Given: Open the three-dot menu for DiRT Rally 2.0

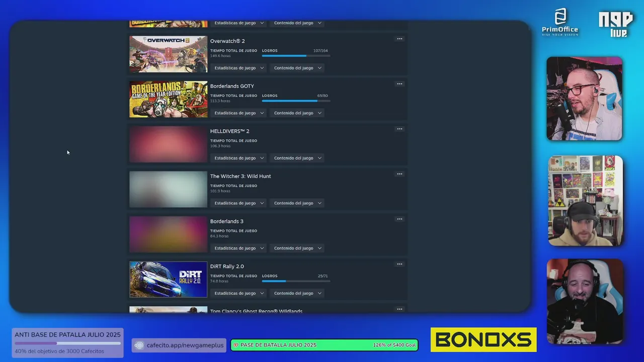Looking at the screenshot, I should click(x=399, y=264).
